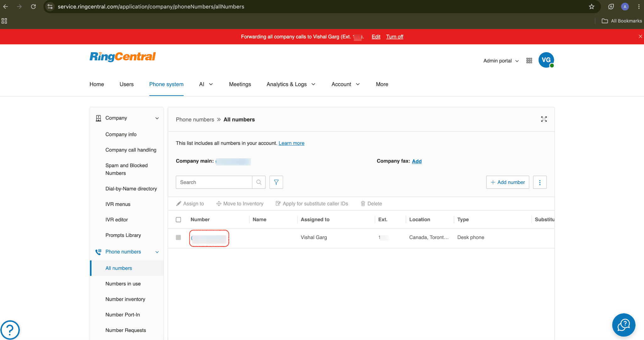Open the Users tab

126,84
